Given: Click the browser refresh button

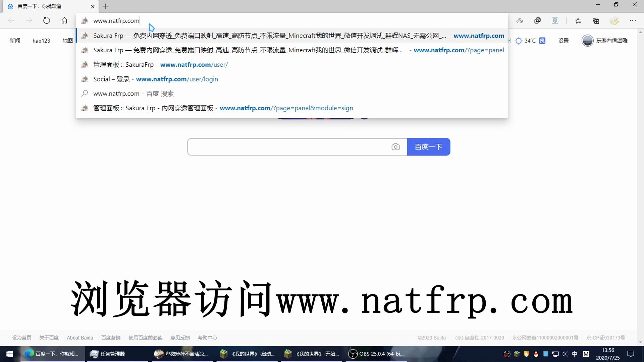Looking at the screenshot, I should [47, 20].
